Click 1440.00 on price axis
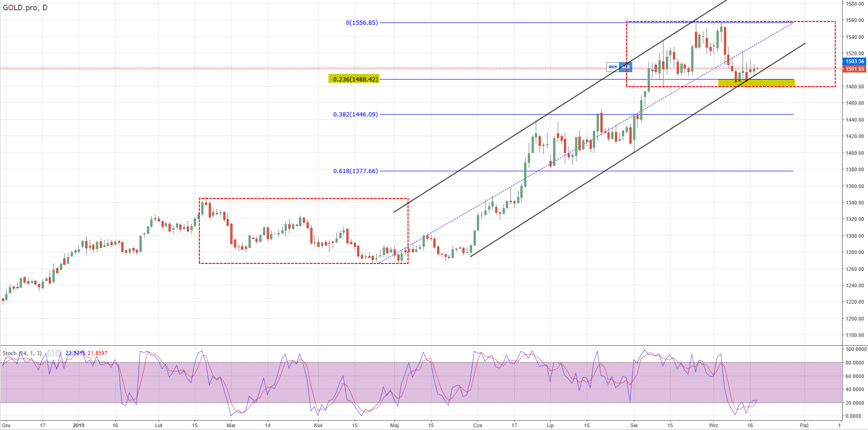868x430 pixels. point(854,120)
